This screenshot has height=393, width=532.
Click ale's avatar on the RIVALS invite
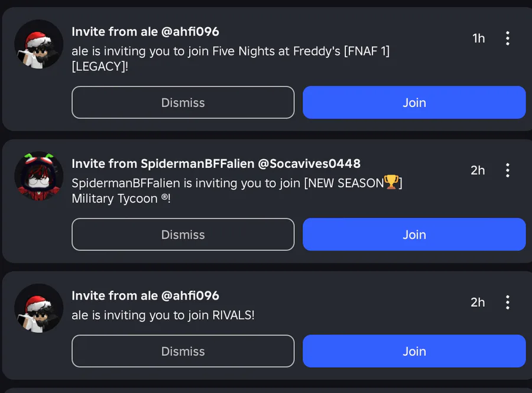[x=39, y=308]
